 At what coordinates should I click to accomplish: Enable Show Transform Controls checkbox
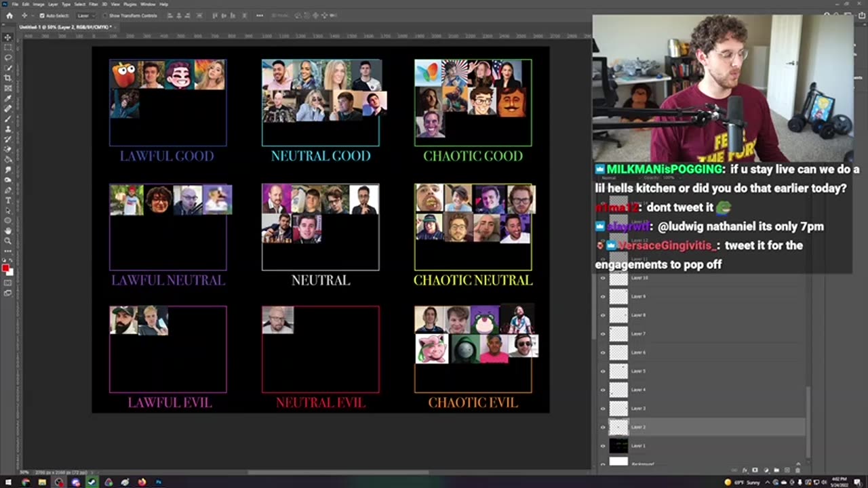coord(105,16)
